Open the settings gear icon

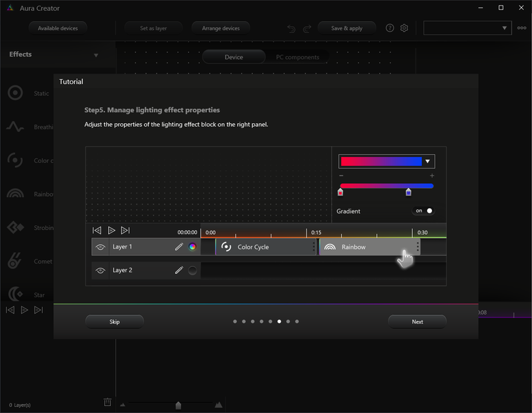404,28
